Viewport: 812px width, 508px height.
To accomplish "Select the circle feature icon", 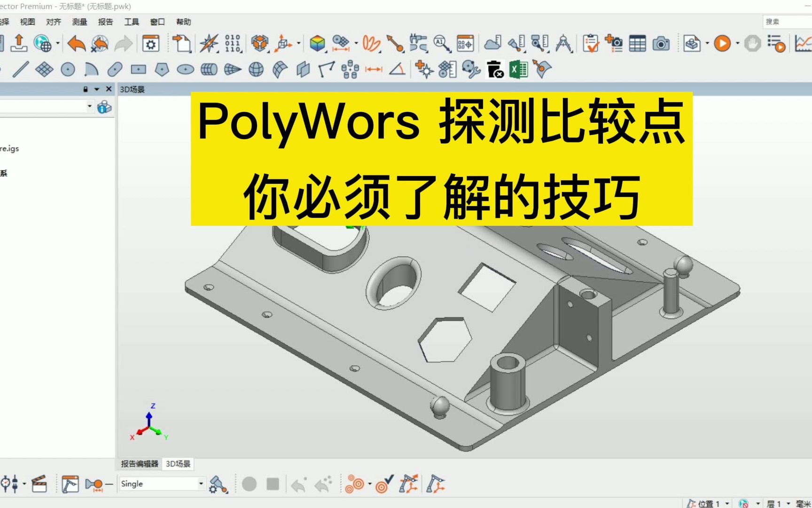I will (x=68, y=70).
